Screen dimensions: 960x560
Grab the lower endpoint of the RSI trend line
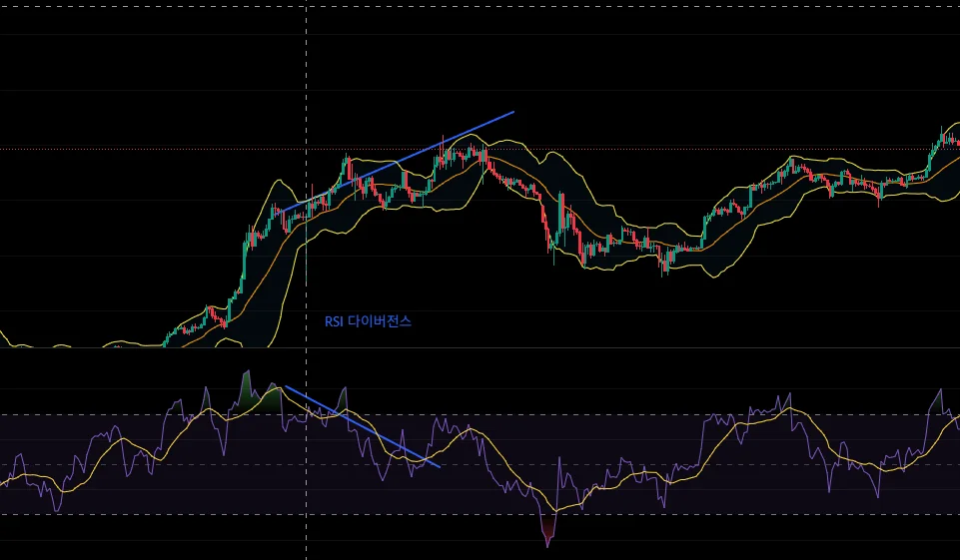pyautogui.click(x=440, y=467)
